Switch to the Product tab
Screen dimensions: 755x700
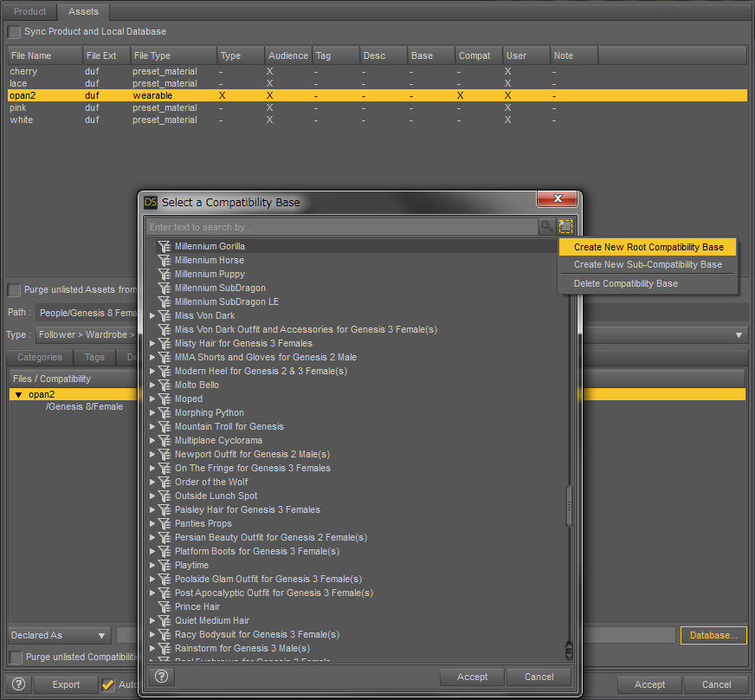[29, 11]
